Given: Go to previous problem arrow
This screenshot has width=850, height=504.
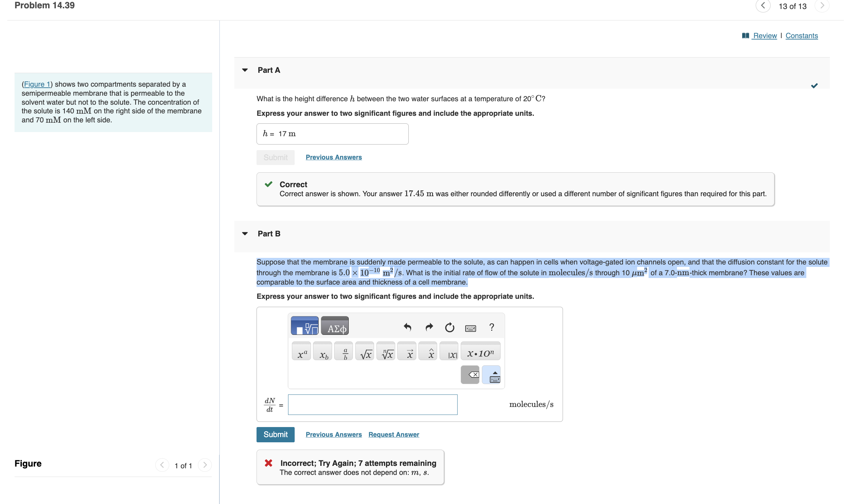Looking at the screenshot, I should (x=763, y=6).
